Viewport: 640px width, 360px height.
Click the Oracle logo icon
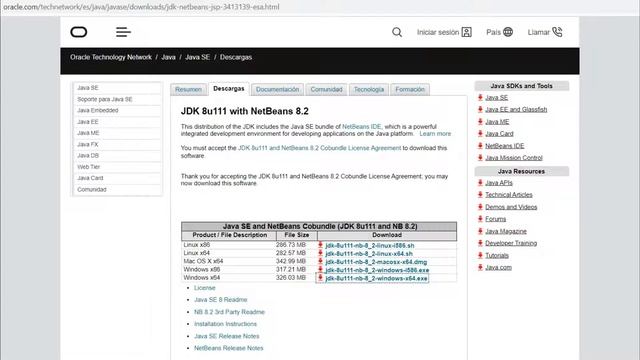pyautogui.click(x=79, y=32)
